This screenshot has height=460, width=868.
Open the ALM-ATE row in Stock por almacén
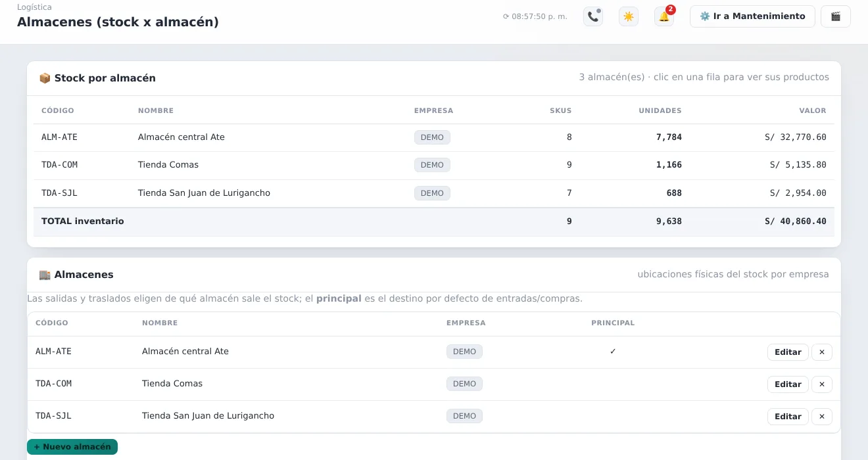(x=434, y=137)
